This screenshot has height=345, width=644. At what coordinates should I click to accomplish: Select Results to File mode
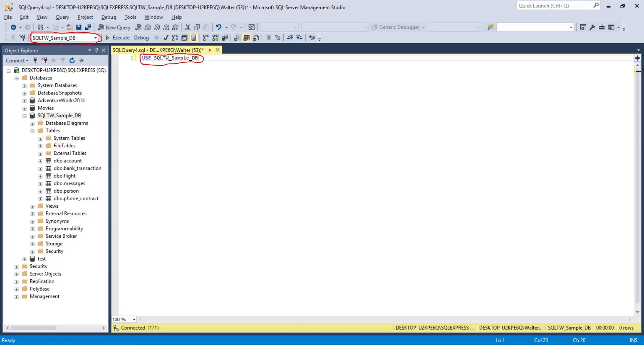(x=256, y=38)
